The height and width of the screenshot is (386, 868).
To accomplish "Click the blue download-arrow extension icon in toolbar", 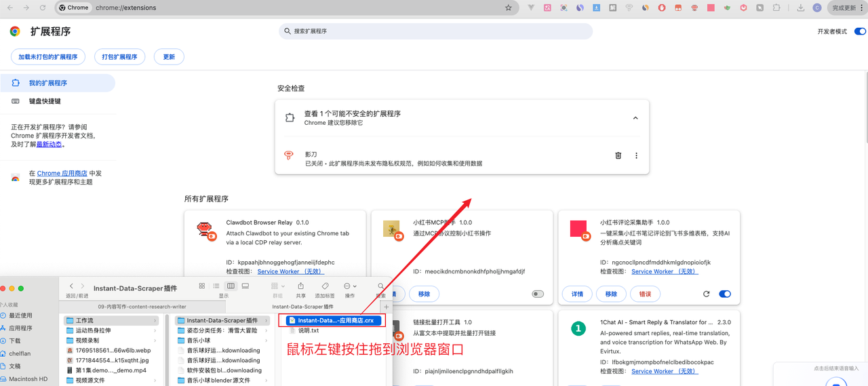I will (x=597, y=7).
